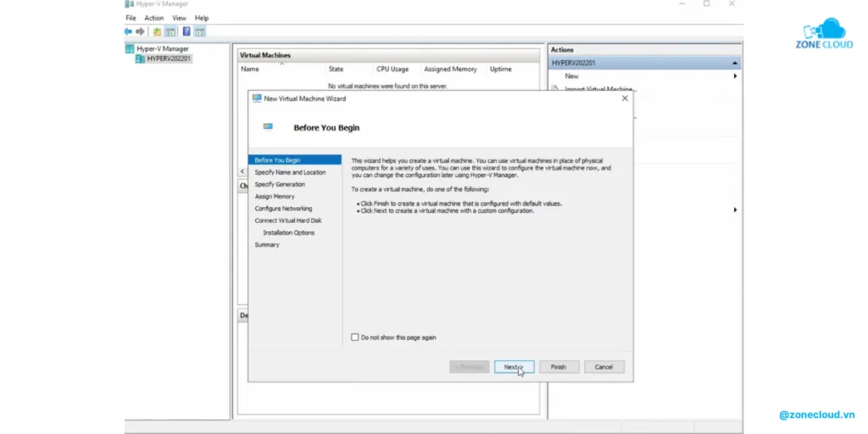Sort by the CPU Usage column header

(392, 70)
